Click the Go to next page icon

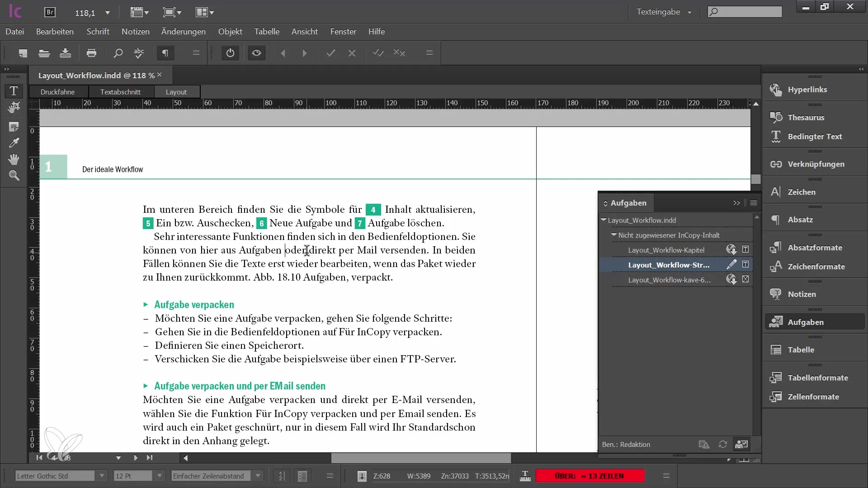[135, 458]
